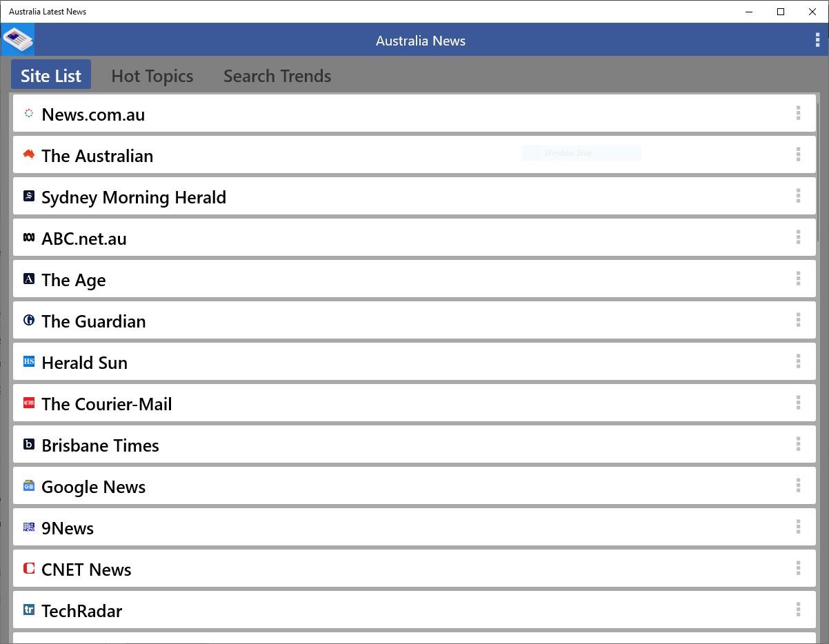Viewport: 829px width, 644px height.
Task: Open options menu for News.com.au row
Action: click(798, 113)
